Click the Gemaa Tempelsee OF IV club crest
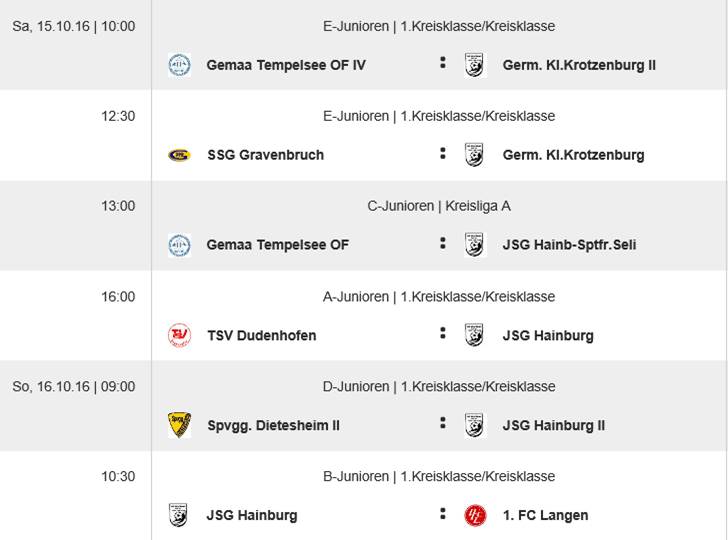The width and height of the screenshot is (728, 540). tap(179, 65)
